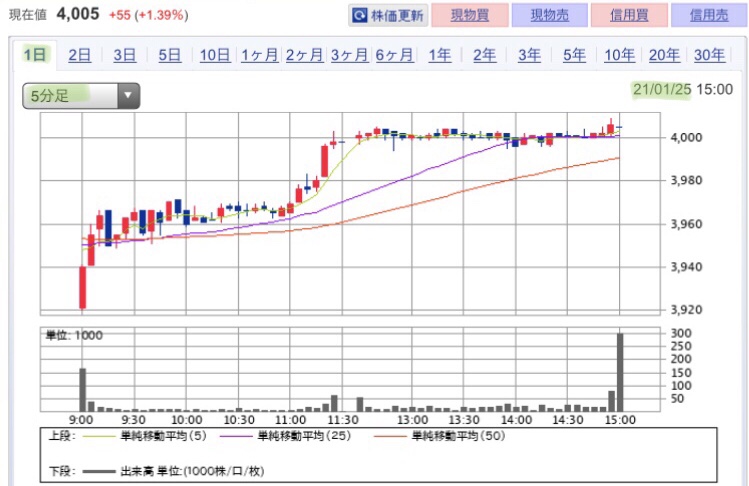The width and height of the screenshot is (749, 486).
Task: Switch to the 5日 chart range
Action: coord(170,55)
